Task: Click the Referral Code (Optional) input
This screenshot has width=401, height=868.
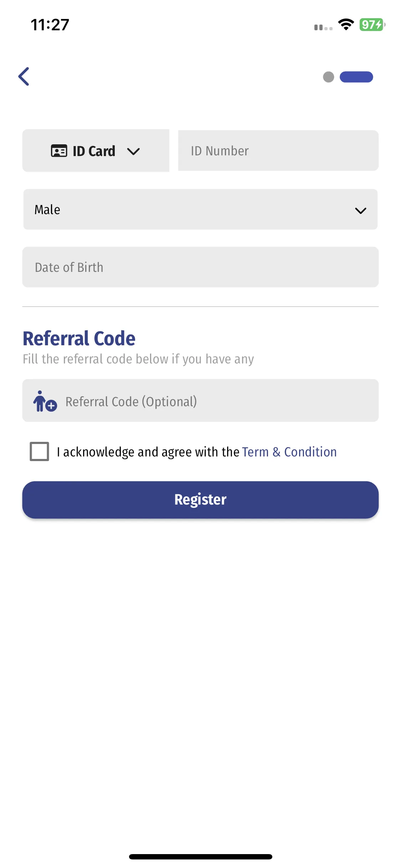Action: tap(214, 401)
